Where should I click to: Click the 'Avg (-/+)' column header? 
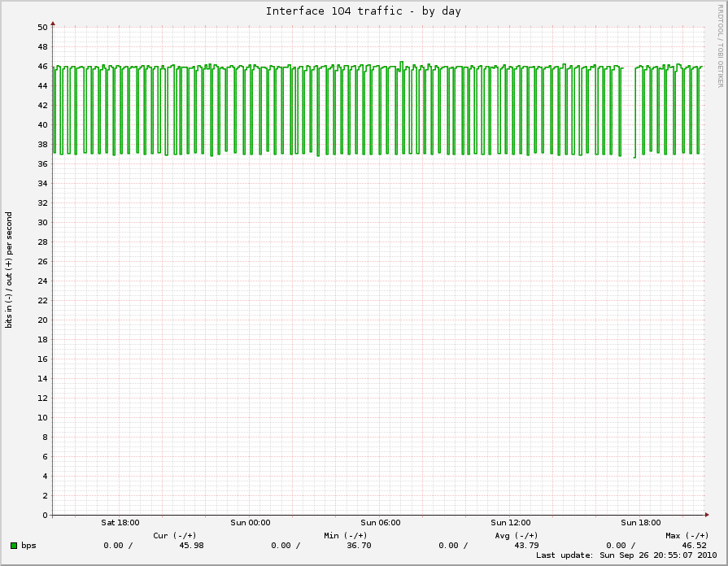tap(517, 536)
